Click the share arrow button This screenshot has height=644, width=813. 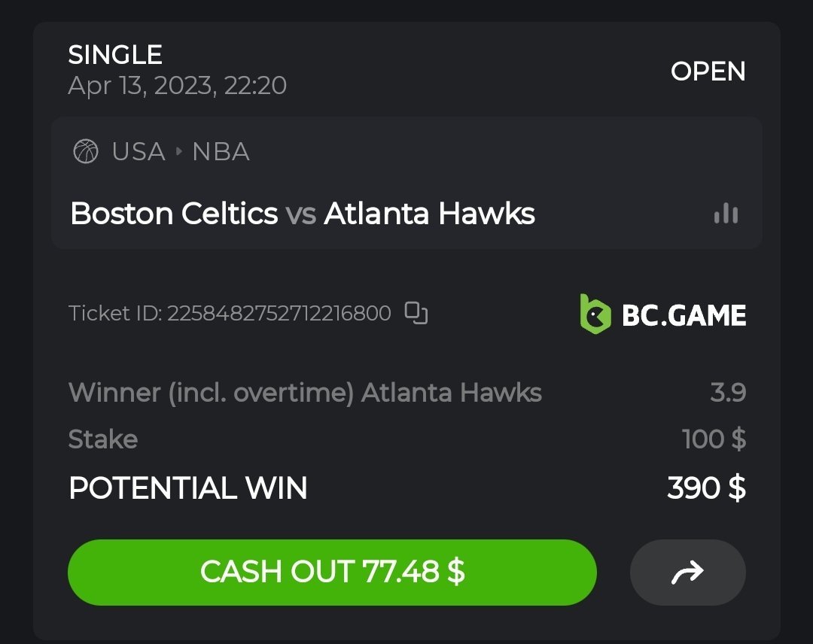tap(687, 573)
